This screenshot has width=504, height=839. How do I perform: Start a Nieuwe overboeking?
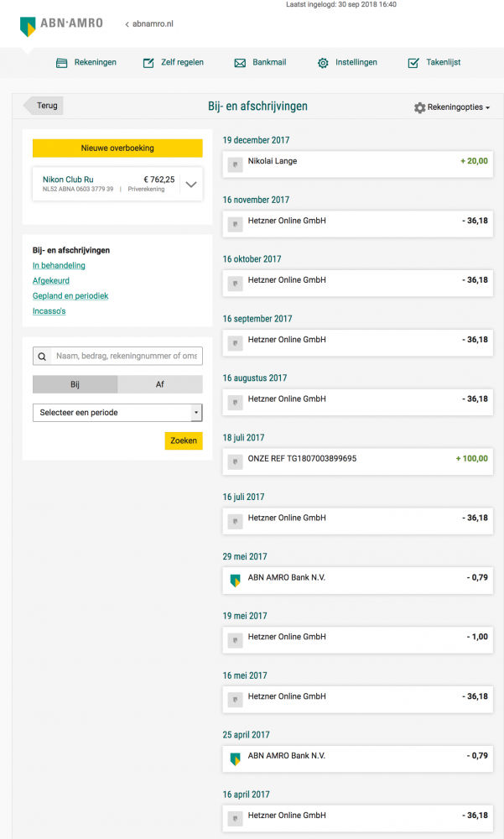point(117,149)
